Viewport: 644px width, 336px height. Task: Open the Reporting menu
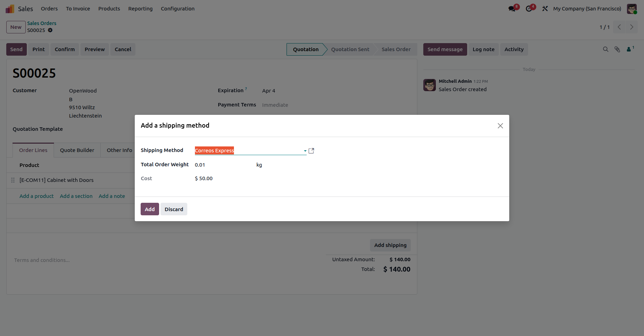(x=140, y=9)
